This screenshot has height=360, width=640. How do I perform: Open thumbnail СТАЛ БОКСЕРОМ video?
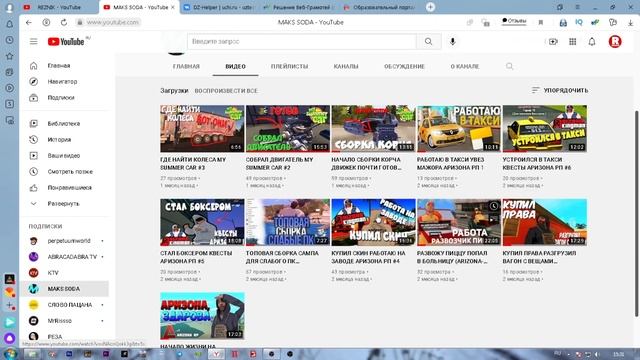[x=202, y=222]
